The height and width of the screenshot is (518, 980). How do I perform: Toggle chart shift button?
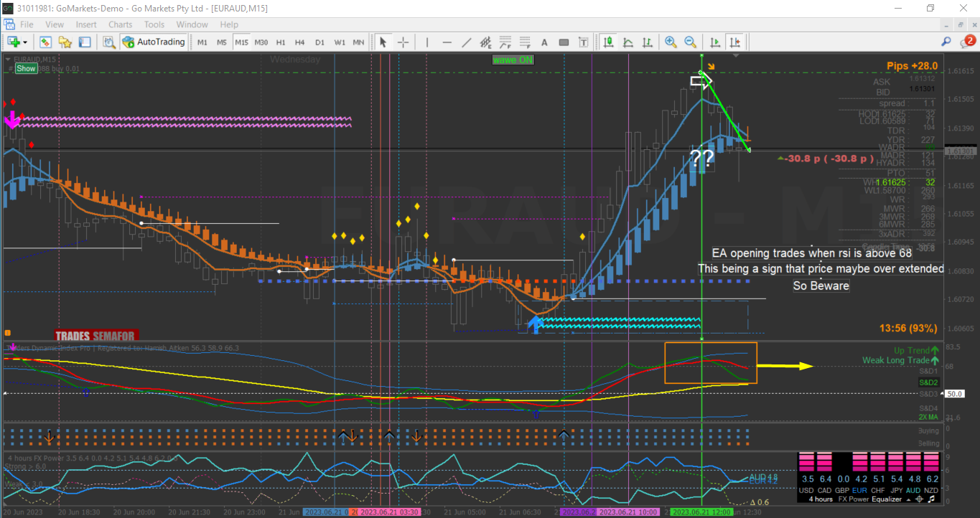pos(734,42)
